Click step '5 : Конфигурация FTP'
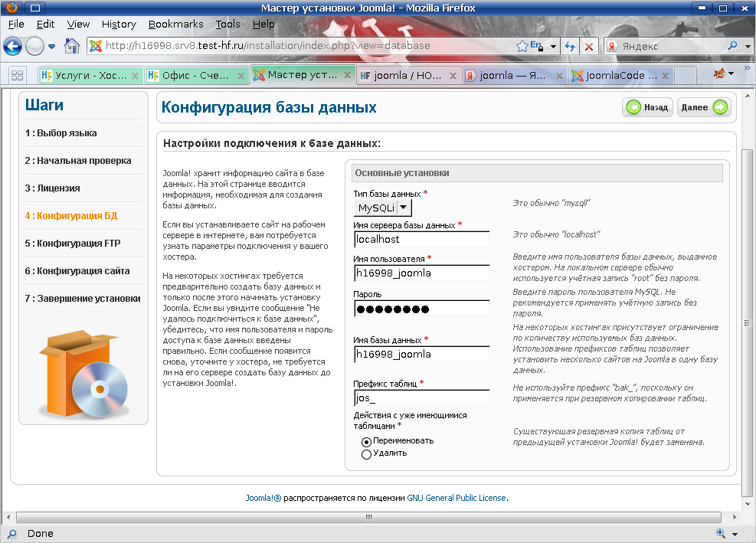 coord(73,244)
